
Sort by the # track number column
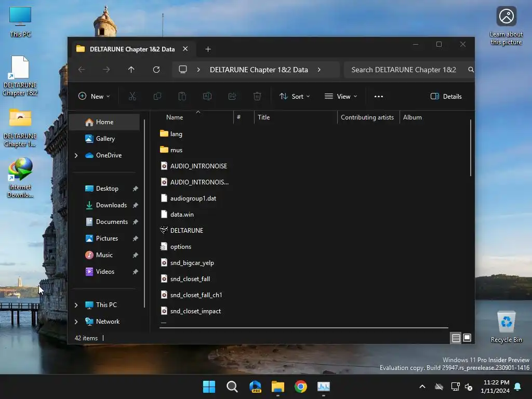point(244,117)
